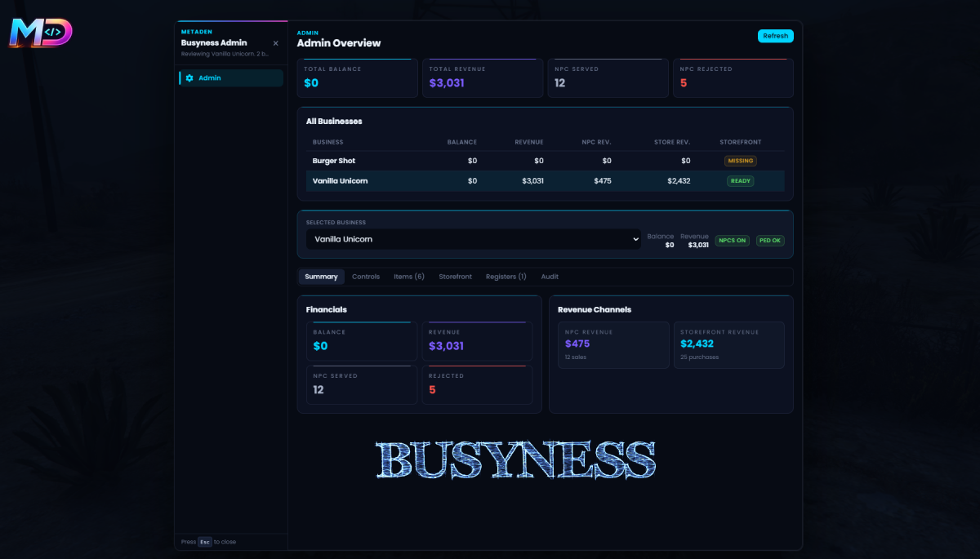Click the PED OK status badge

769,240
